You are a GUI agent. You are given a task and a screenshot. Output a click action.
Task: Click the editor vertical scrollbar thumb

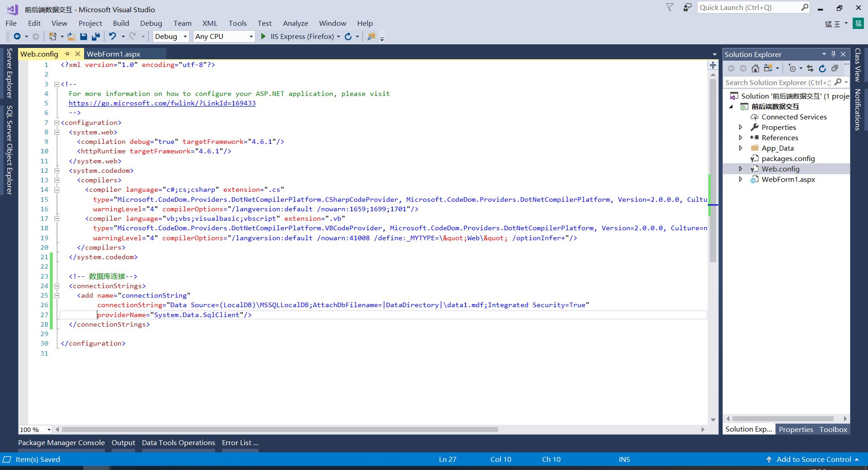point(713,171)
